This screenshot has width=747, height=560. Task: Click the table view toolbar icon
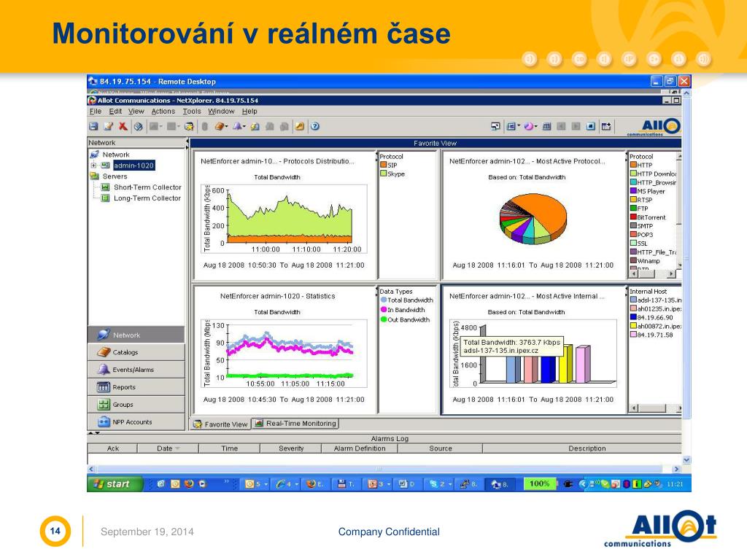coord(547,126)
